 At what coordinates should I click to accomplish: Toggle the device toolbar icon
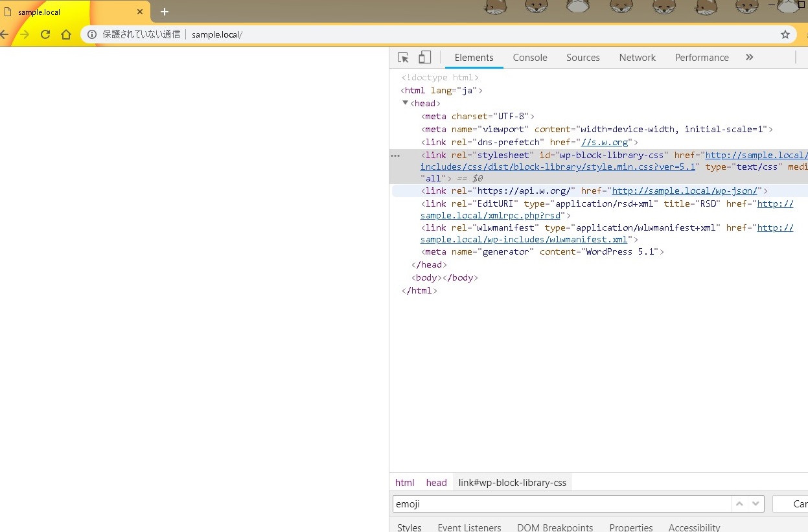tap(424, 58)
